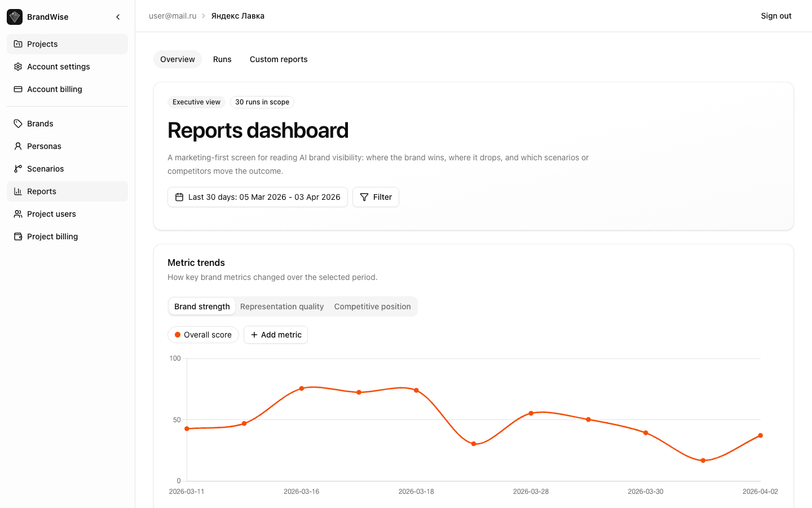
Task: Click the calendar icon in date range selector
Action: click(x=179, y=196)
